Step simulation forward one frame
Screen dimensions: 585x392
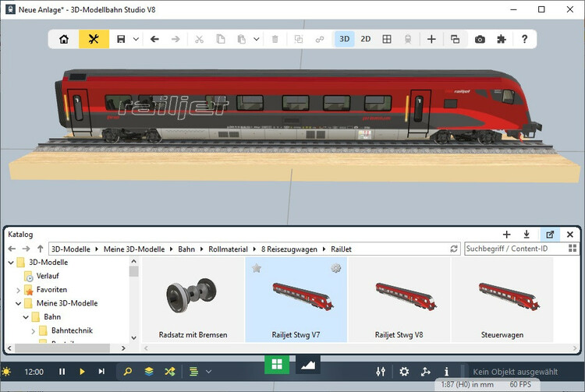[101, 372]
